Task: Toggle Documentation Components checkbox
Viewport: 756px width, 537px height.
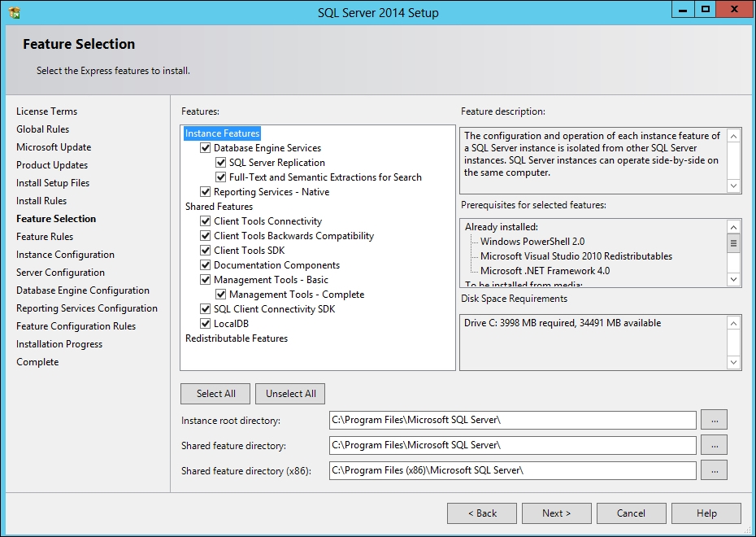Action: 206,265
